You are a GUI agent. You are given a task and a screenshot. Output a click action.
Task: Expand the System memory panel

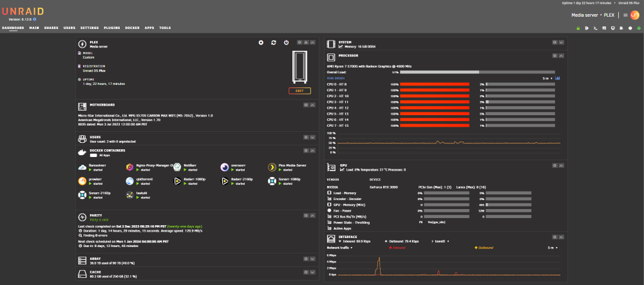tap(562, 42)
